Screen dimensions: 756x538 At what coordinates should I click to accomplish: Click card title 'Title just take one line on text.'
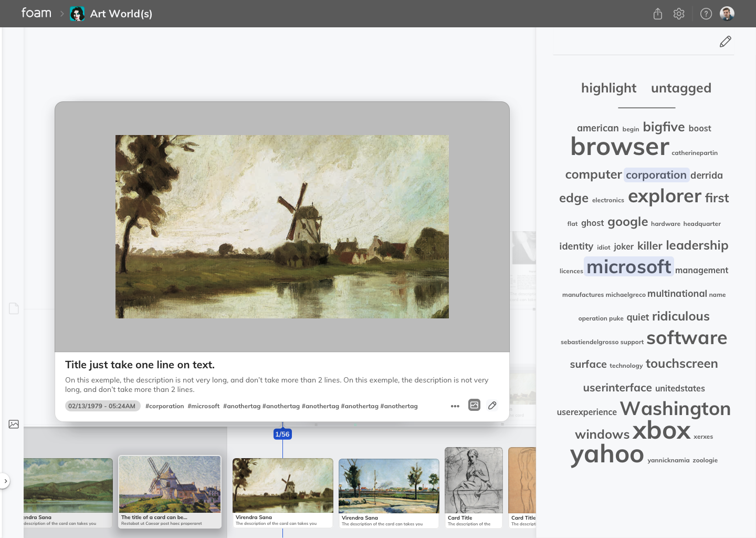[140, 365]
